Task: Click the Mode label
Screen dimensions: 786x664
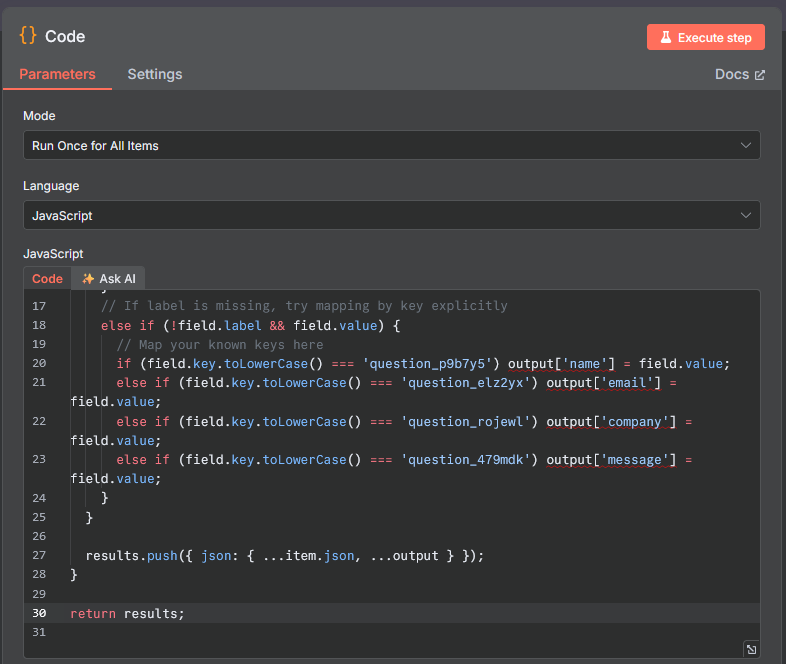Action: [x=39, y=116]
